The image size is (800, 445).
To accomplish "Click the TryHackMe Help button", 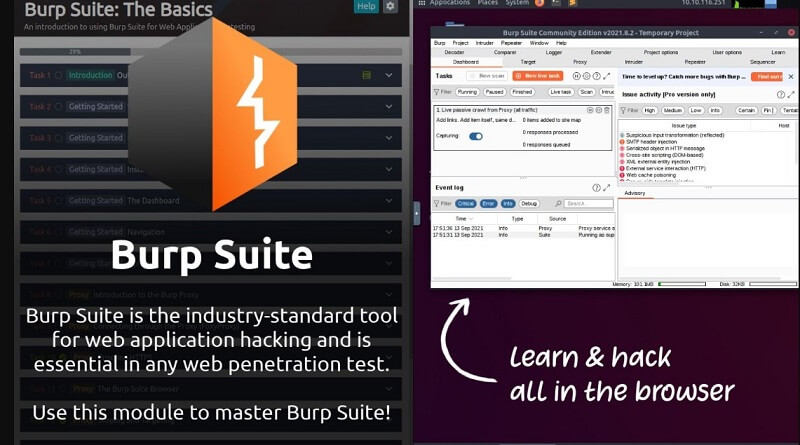I will click(x=366, y=6).
